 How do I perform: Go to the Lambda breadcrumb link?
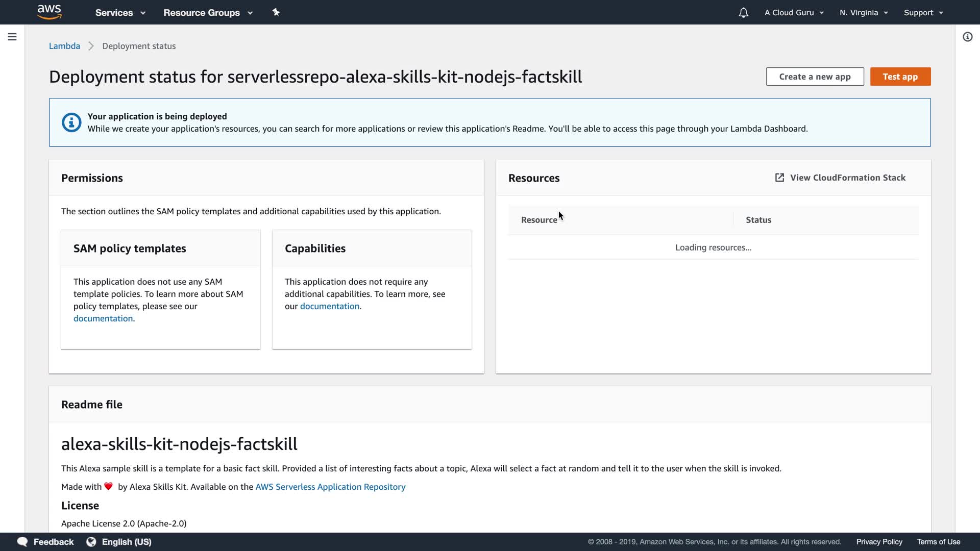pyautogui.click(x=64, y=46)
